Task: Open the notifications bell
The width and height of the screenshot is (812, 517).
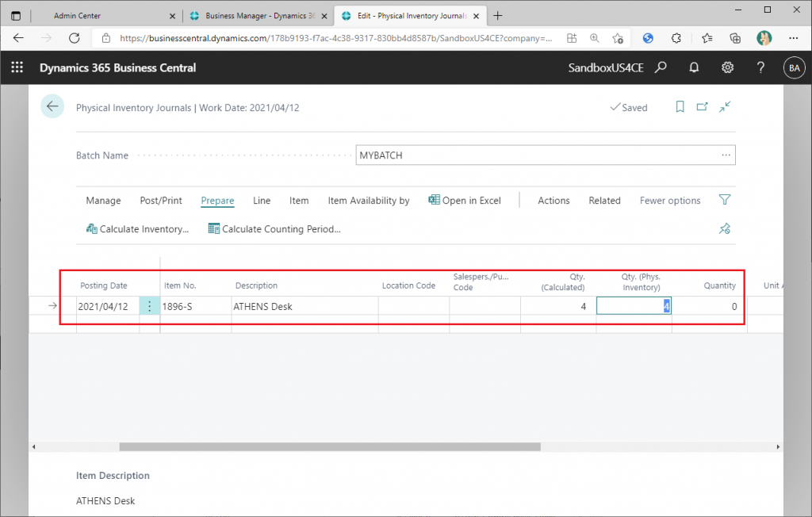Action: (694, 67)
